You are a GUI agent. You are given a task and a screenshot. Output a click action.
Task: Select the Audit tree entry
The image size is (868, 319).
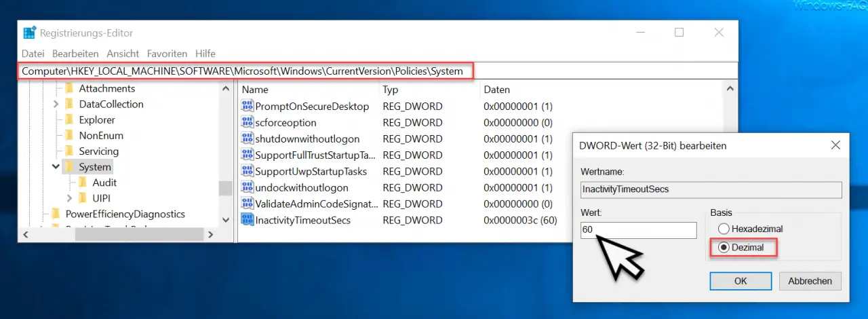pyautogui.click(x=104, y=182)
